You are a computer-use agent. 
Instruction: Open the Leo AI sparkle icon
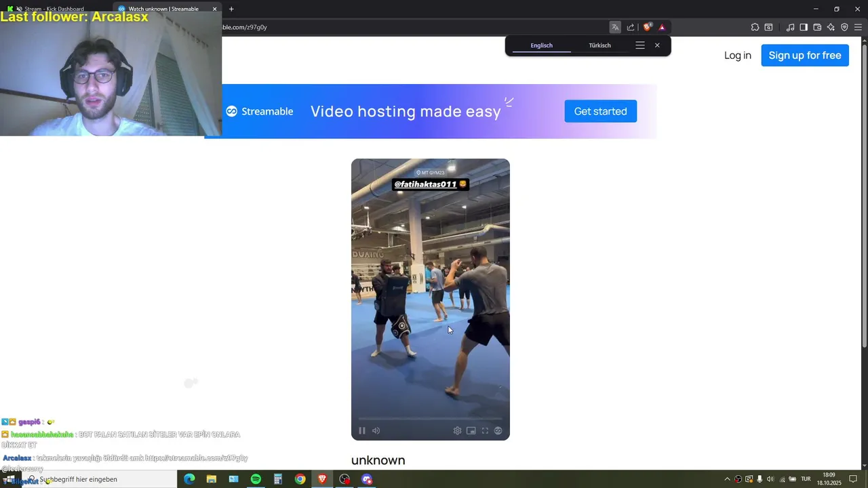(831, 27)
